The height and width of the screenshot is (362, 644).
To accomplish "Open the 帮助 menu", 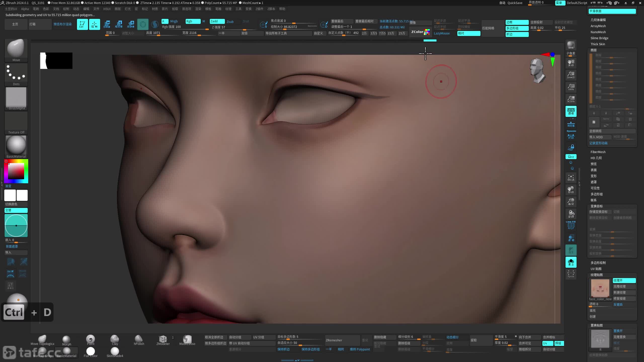I will pyautogui.click(x=282, y=9).
